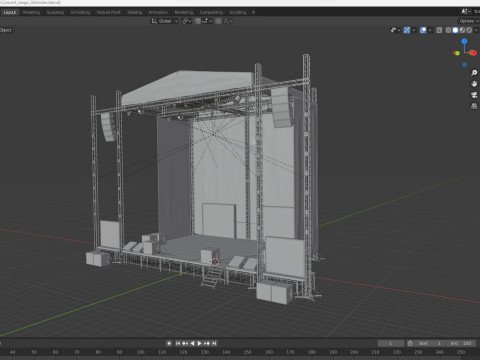480x360 pixels.
Task: Open the scene browse icon dropdown
Action: pos(466,12)
